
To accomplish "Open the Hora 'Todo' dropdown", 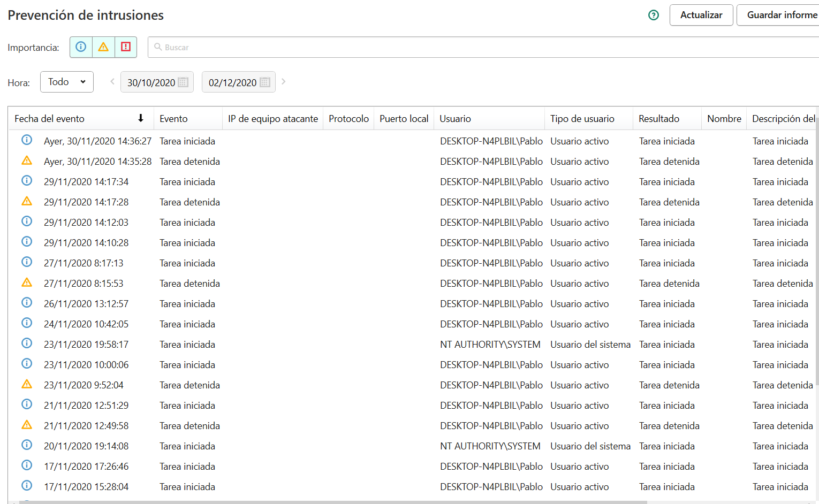I will 67,82.
